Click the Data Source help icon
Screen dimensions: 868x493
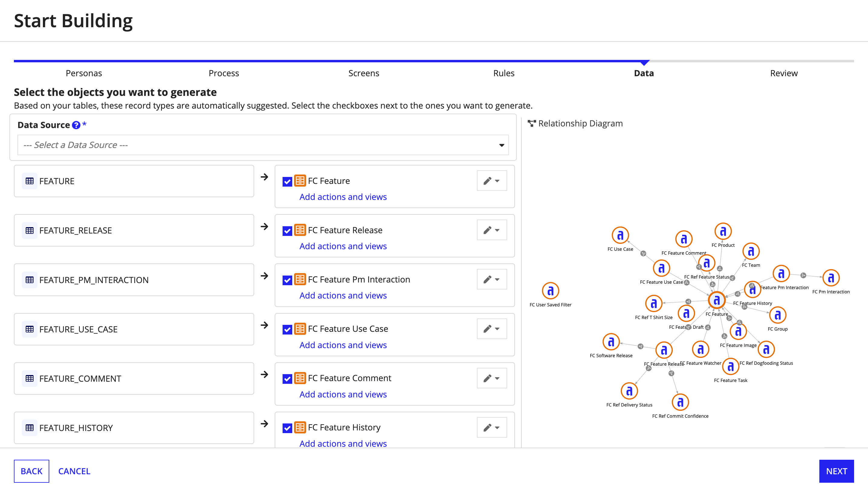(76, 125)
